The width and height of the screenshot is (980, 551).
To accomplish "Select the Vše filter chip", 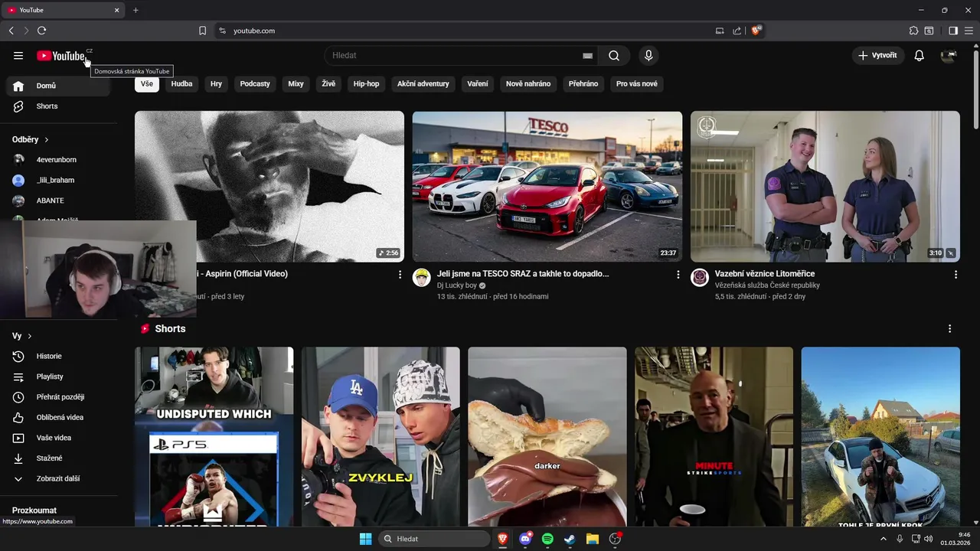I will pos(147,83).
